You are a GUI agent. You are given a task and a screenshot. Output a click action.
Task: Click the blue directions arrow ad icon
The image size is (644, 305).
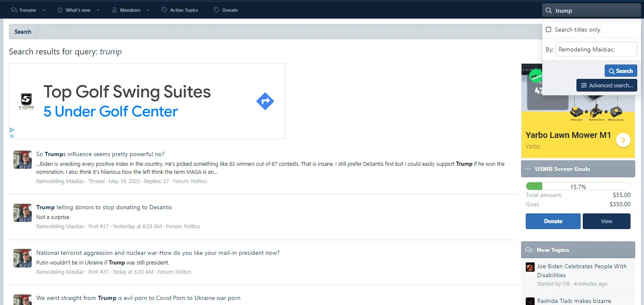[265, 101]
